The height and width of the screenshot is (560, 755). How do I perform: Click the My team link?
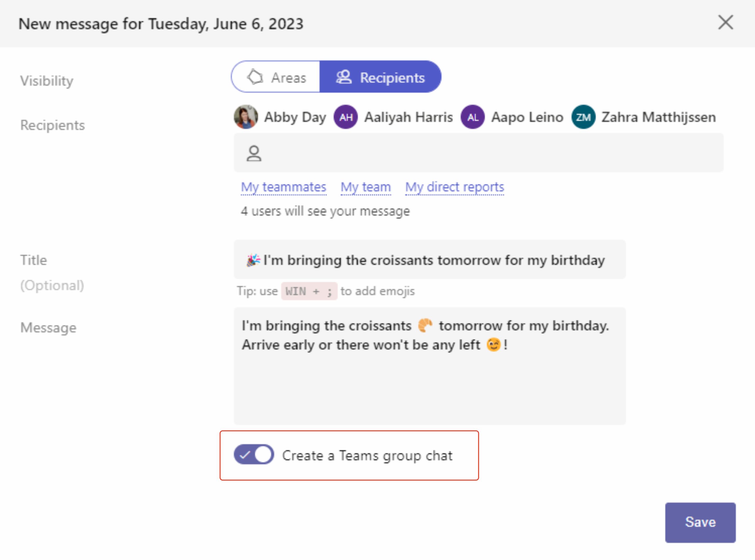[366, 187]
